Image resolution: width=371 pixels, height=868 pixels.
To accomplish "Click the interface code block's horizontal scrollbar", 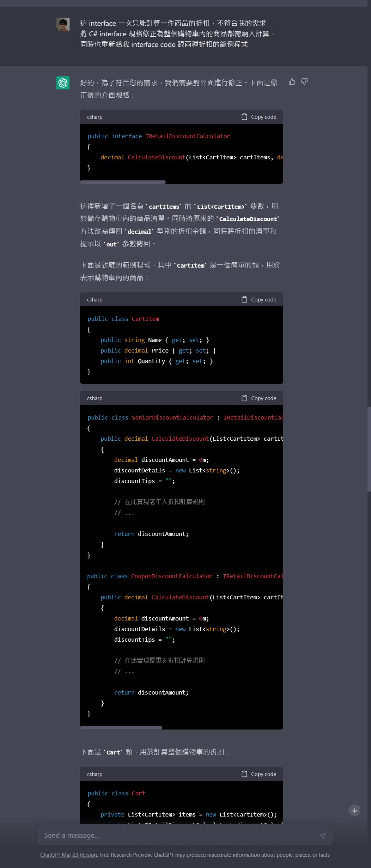I will (123, 182).
